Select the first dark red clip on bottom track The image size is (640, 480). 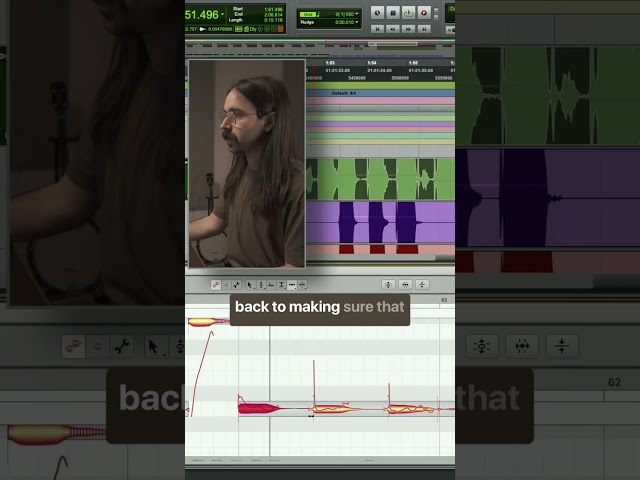(347, 249)
